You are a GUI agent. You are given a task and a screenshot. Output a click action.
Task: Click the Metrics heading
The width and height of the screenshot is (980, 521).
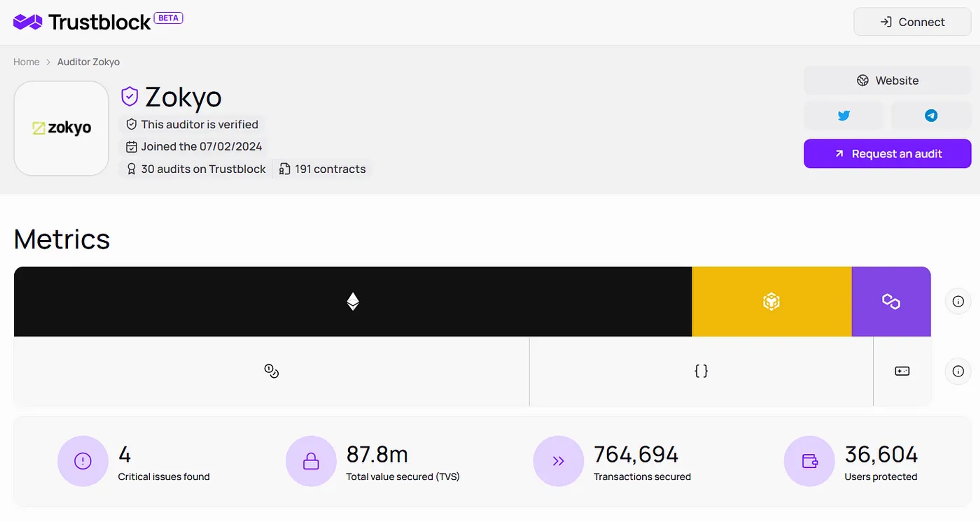click(x=62, y=239)
